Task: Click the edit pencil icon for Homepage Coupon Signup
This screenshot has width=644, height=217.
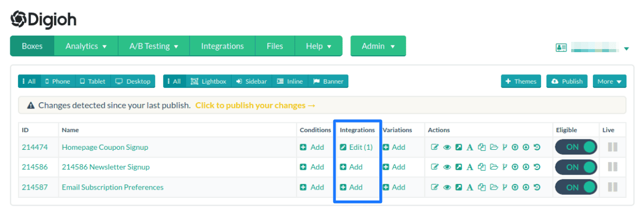Action: 435,147
